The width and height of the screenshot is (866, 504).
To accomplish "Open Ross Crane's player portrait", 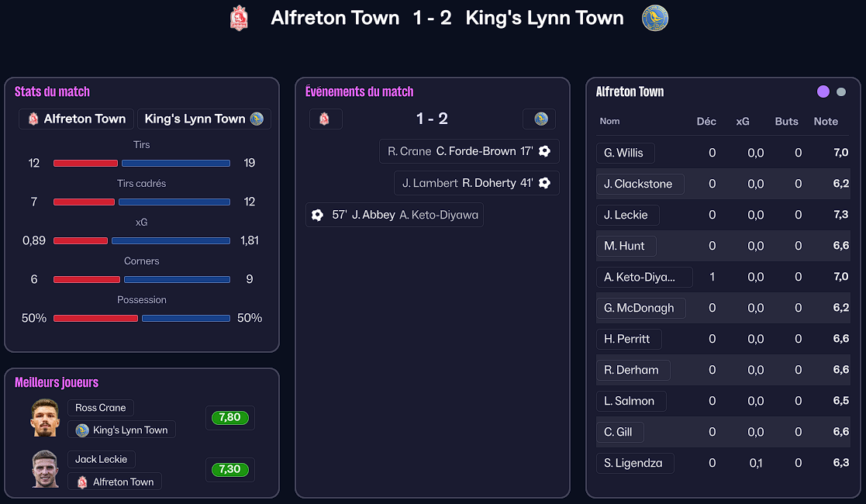I will click(45, 418).
